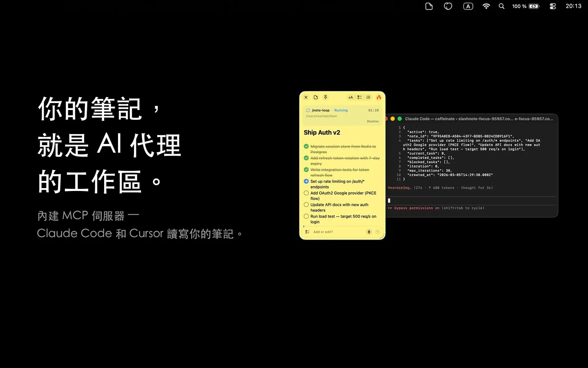Open Control Center from the menu bar
This screenshot has height=368, width=588.
point(553,6)
